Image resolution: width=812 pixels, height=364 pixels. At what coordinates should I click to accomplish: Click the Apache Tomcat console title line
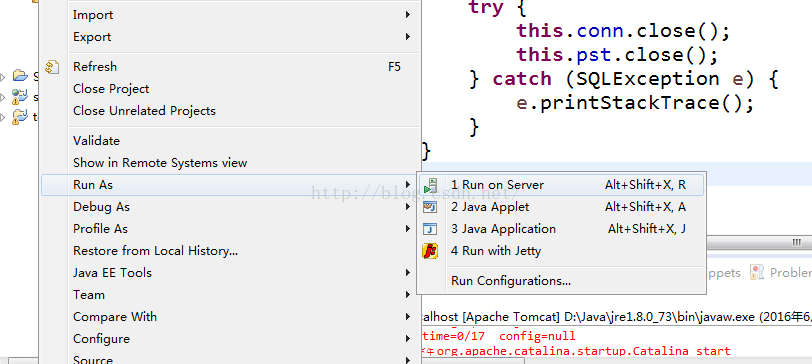[617, 316]
